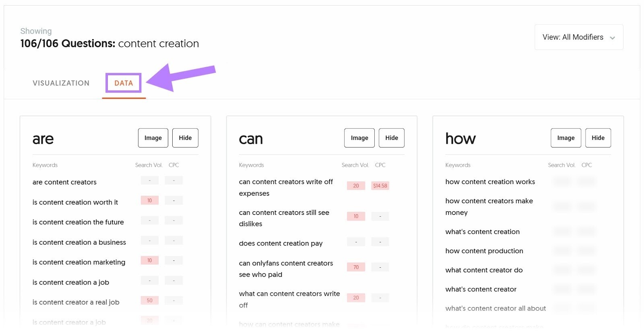The image size is (644, 332).
Task: Hide the 'can' question card
Action: click(392, 138)
